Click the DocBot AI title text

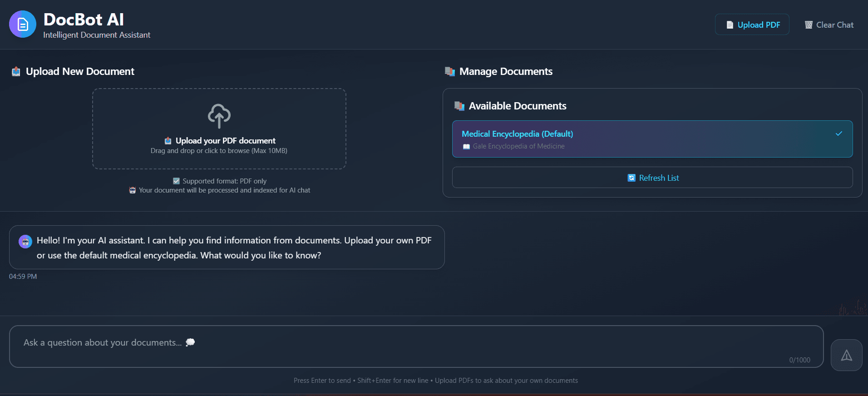84,20
